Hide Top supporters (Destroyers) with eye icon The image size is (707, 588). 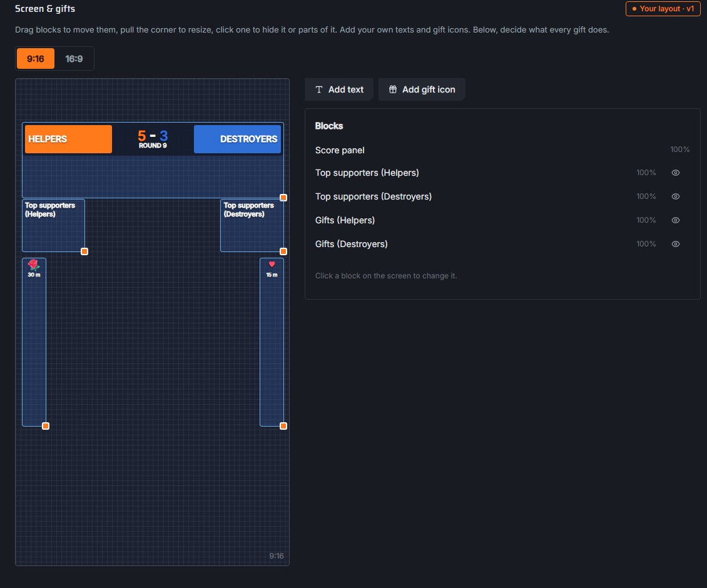[x=676, y=196]
